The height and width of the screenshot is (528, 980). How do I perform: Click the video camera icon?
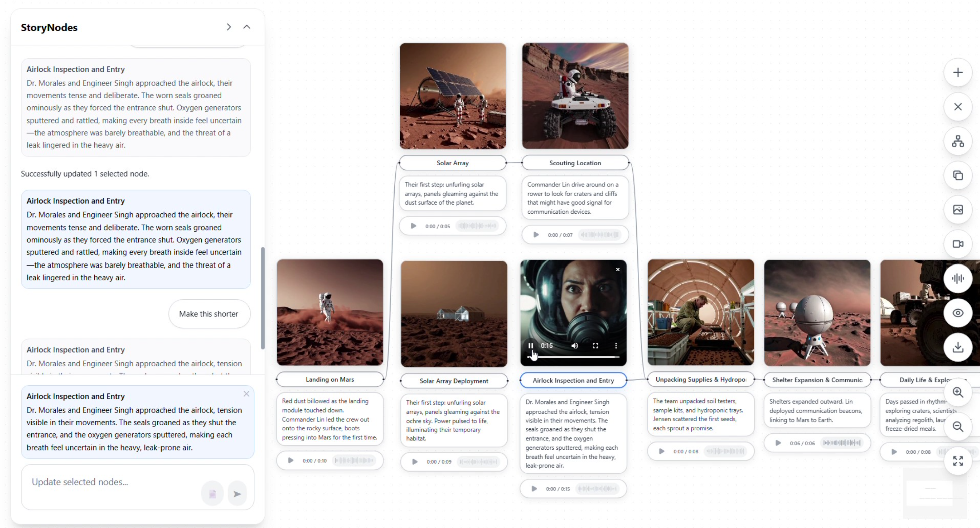tap(957, 244)
